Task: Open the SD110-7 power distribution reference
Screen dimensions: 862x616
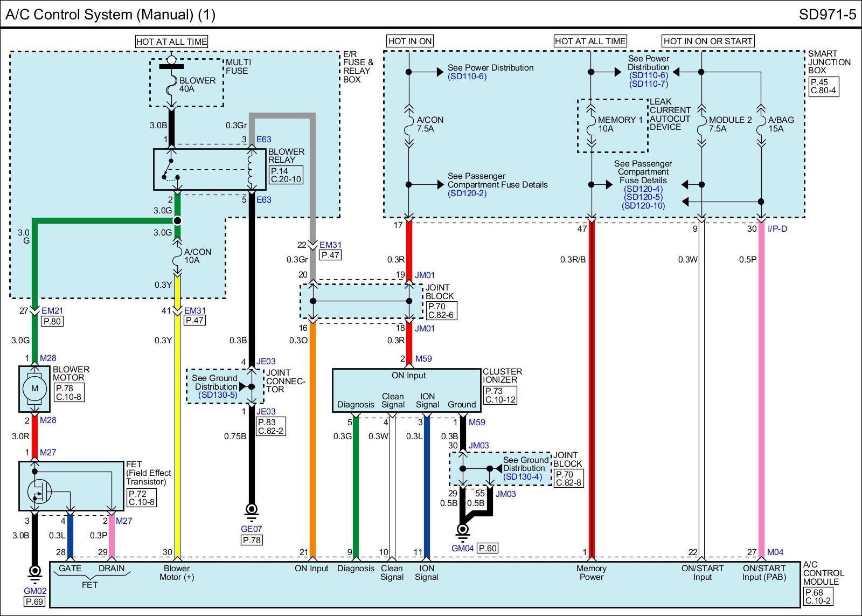Action: (648, 84)
